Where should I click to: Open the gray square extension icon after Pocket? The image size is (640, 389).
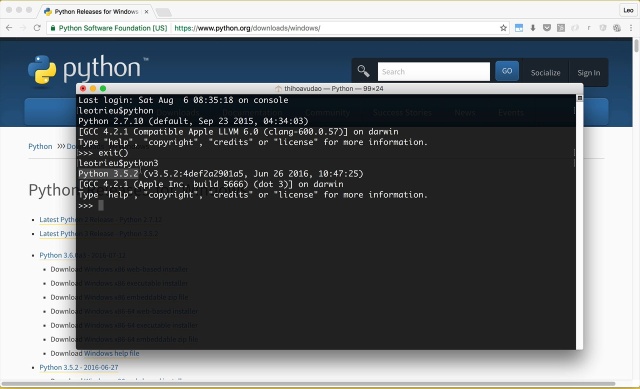[561, 28]
